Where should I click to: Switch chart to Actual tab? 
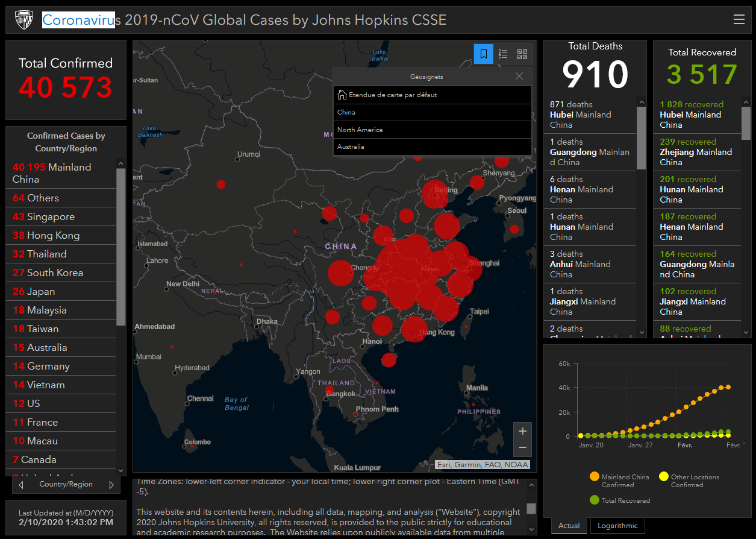pyautogui.click(x=569, y=526)
